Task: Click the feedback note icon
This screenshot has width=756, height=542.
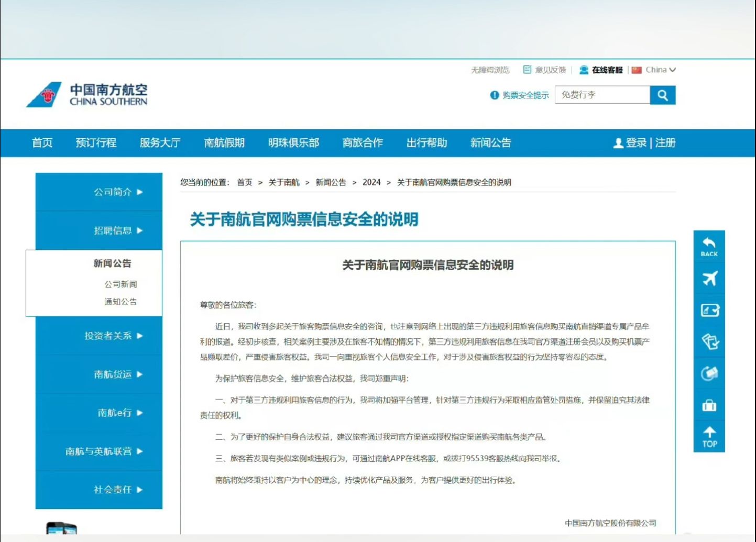Action: [x=527, y=70]
